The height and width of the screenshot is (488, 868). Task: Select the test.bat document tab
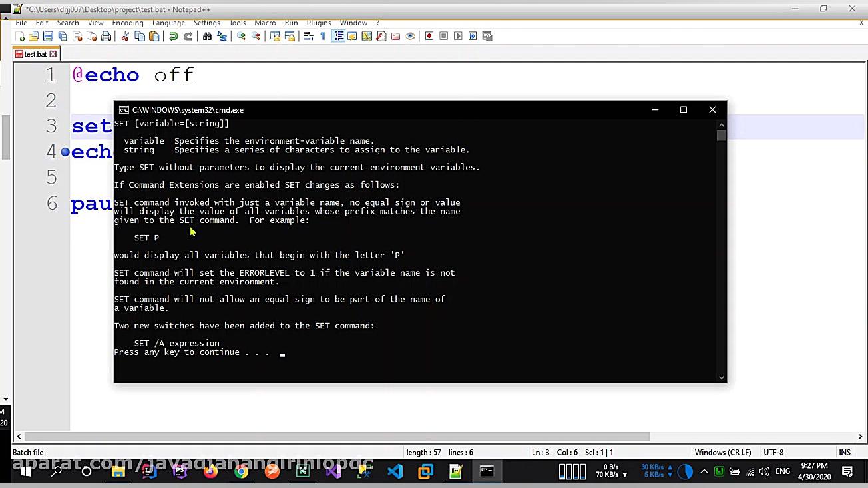(37, 54)
